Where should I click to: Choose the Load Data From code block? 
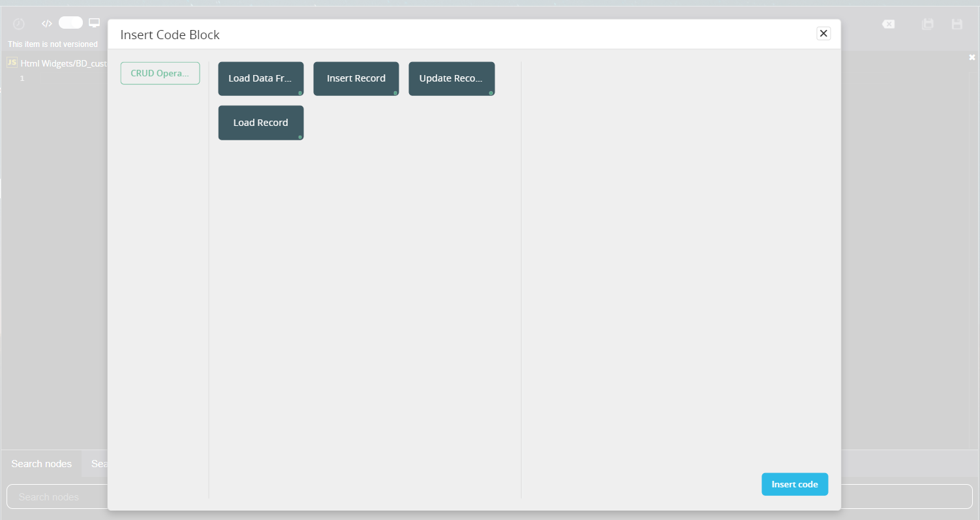pyautogui.click(x=260, y=78)
